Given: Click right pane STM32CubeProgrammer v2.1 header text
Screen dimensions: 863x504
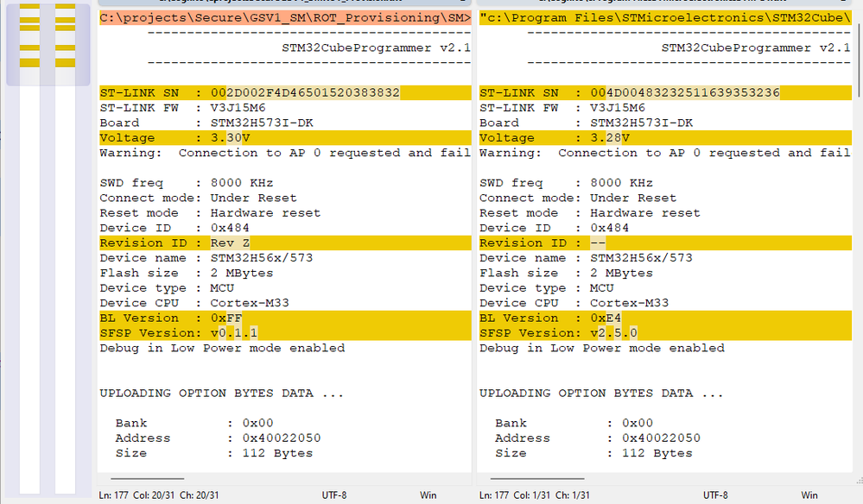Looking at the screenshot, I should 756,47.
